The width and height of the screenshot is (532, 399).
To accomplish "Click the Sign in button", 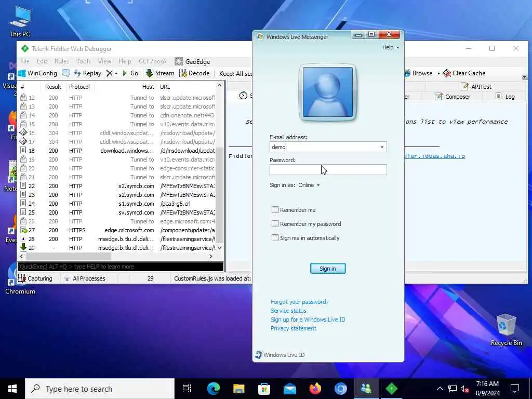I will [328, 269].
